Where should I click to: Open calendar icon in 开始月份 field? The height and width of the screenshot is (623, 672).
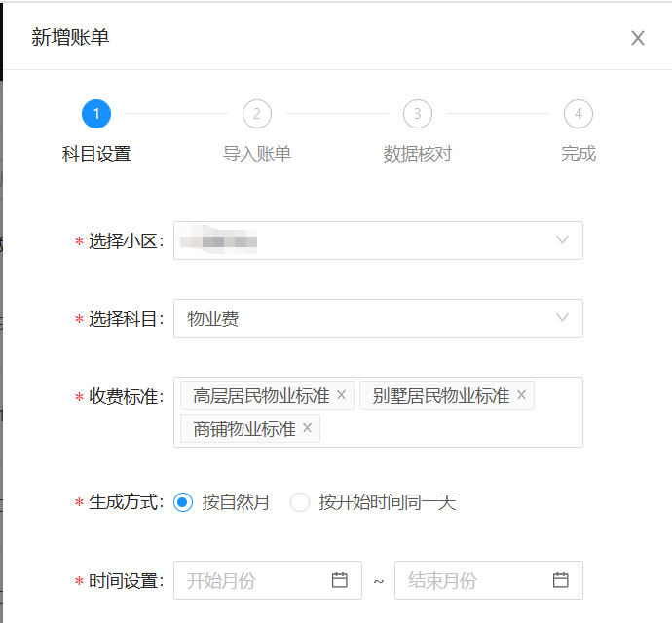pyautogui.click(x=340, y=580)
